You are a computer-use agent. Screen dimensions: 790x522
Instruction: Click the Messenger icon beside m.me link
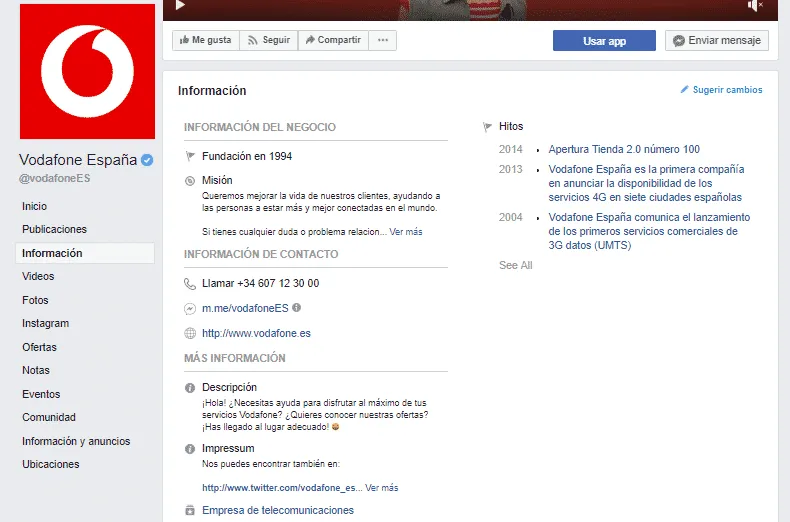[x=190, y=308]
